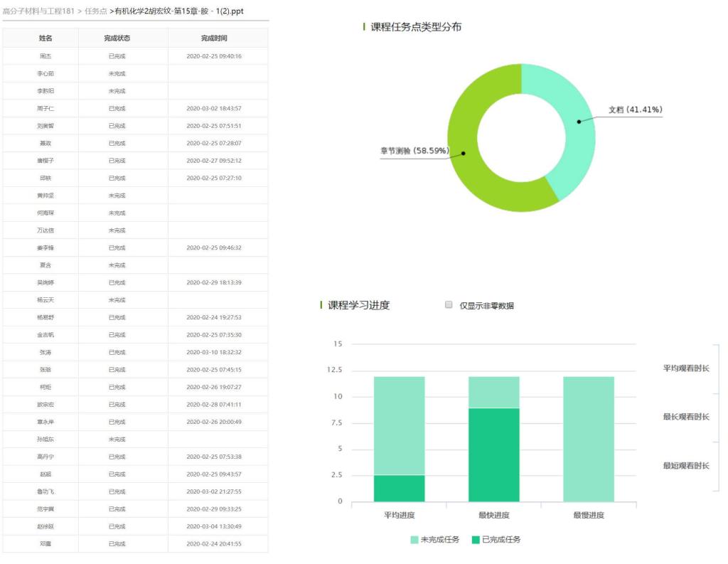Screen dimensions: 728x564
Task: Select the completed portion of 最快进度 bar
Action: point(493,454)
